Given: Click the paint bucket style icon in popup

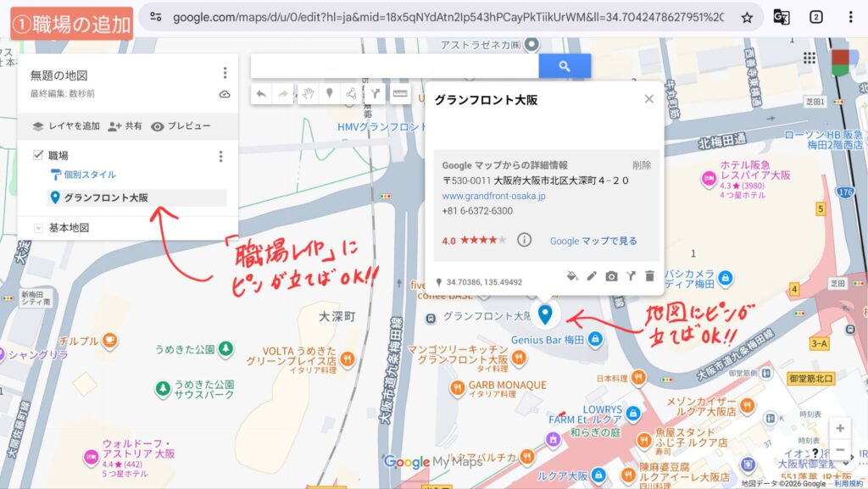Looking at the screenshot, I should pos(572,275).
